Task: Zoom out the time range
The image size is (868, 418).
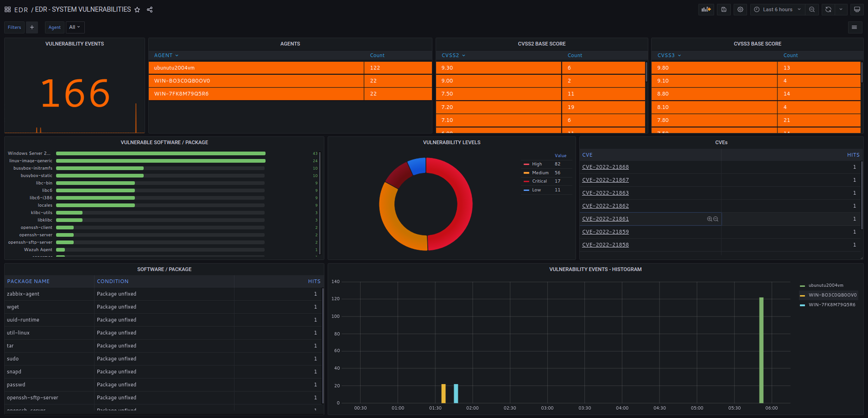Action: (812, 9)
